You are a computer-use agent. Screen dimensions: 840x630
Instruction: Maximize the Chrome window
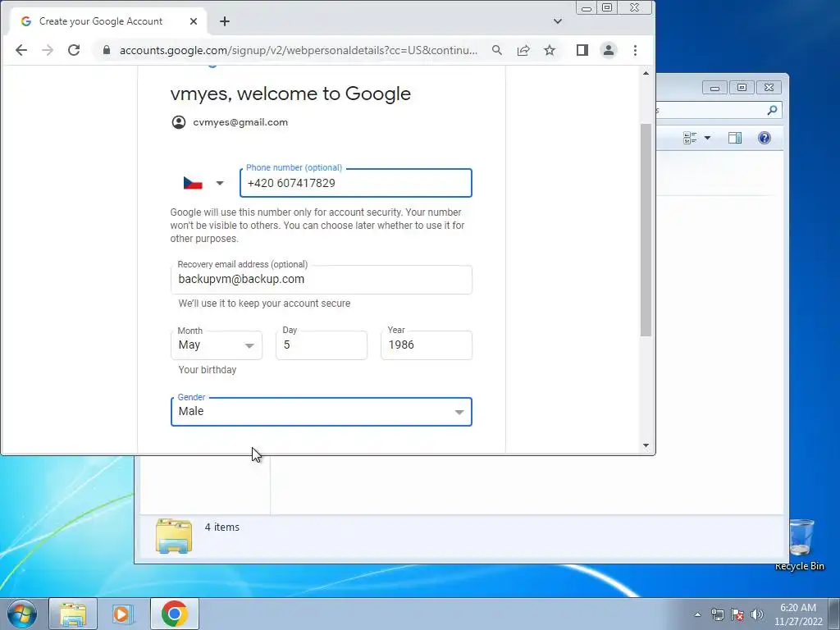pos(607,8)
